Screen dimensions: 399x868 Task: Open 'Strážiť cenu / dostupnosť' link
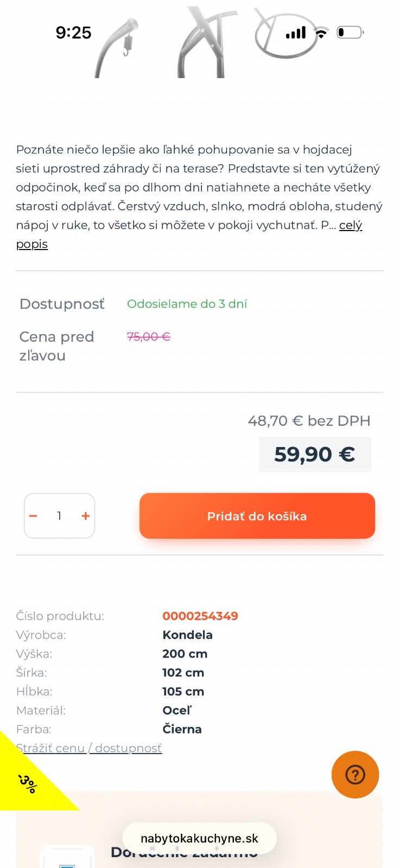[x=89, y=748]
